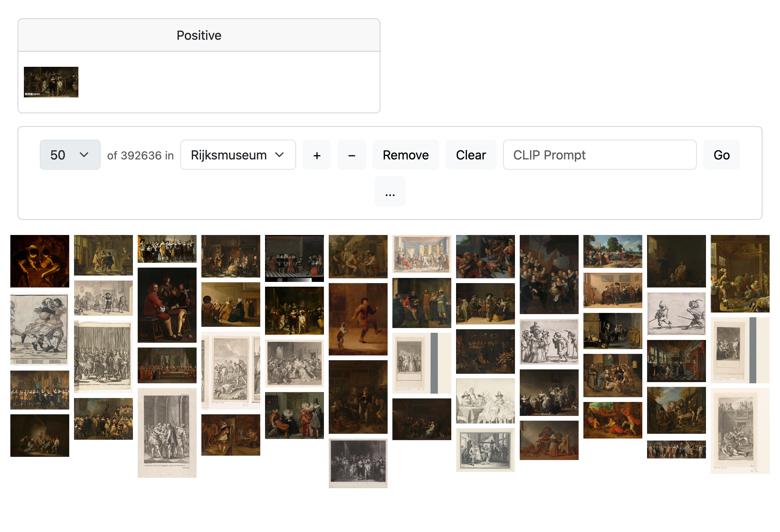Image resolution: width=780 pixels, height=532 pixels.
Task: Select the pale sketch of seated figures at table
Action: (486, 401)
